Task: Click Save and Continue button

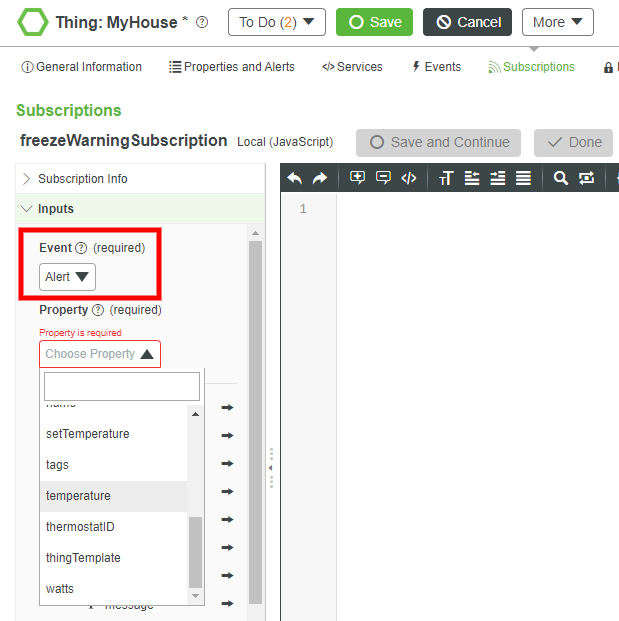Action: pos(438,143)
